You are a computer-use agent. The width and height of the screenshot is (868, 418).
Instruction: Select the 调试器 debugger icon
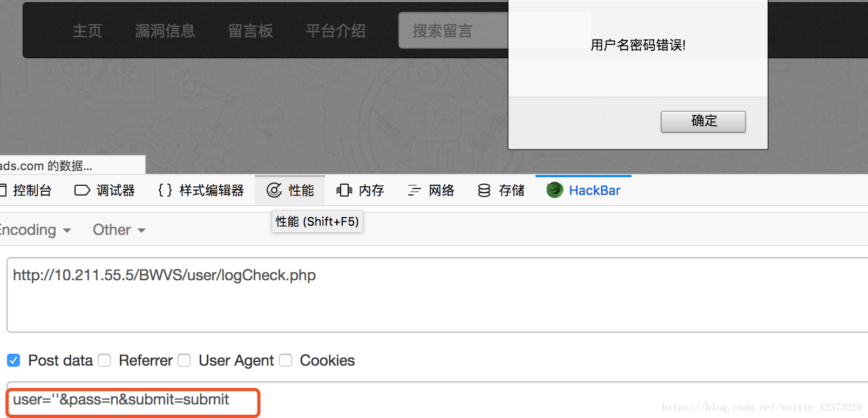[82, 190]
